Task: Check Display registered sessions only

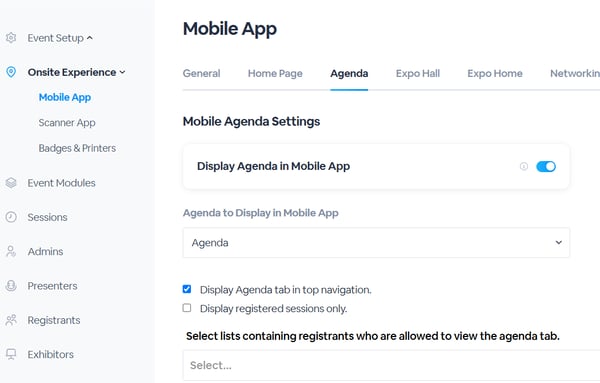Action: pyautogui.click(x=187, y=308)
